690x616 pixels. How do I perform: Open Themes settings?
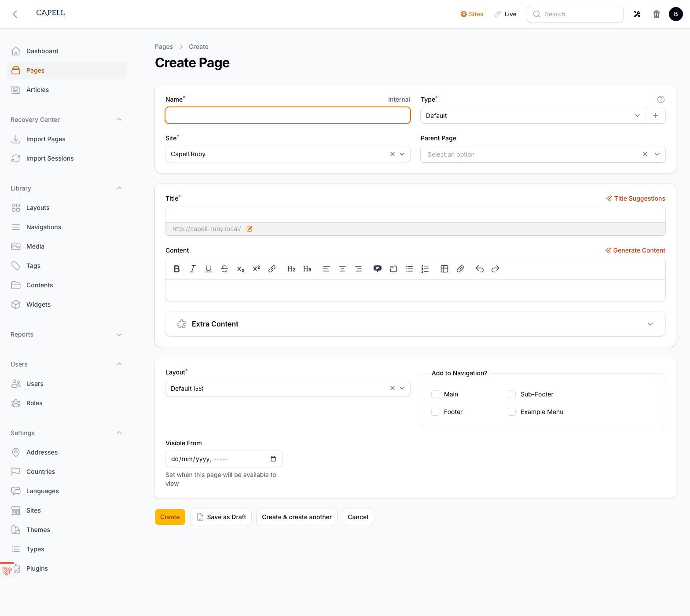67,530
